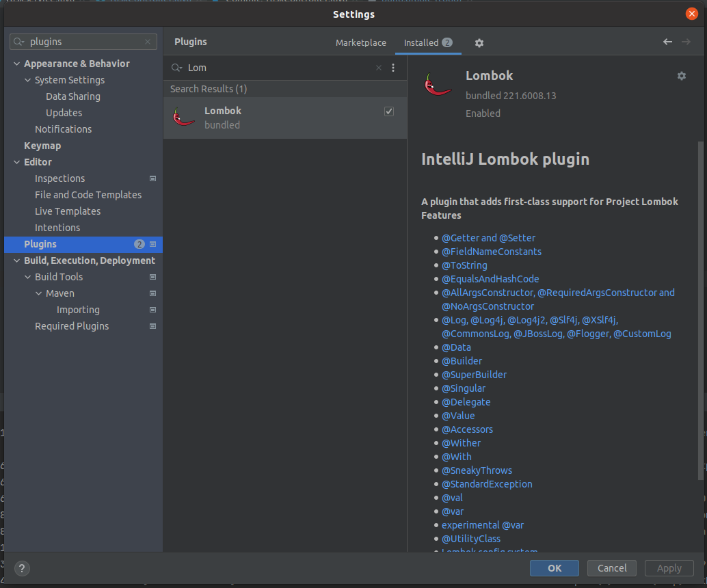Screen dimensions: 707x588
Task: Collapse the Appearance & Behavior section
Action: click(x=16, y=63)
